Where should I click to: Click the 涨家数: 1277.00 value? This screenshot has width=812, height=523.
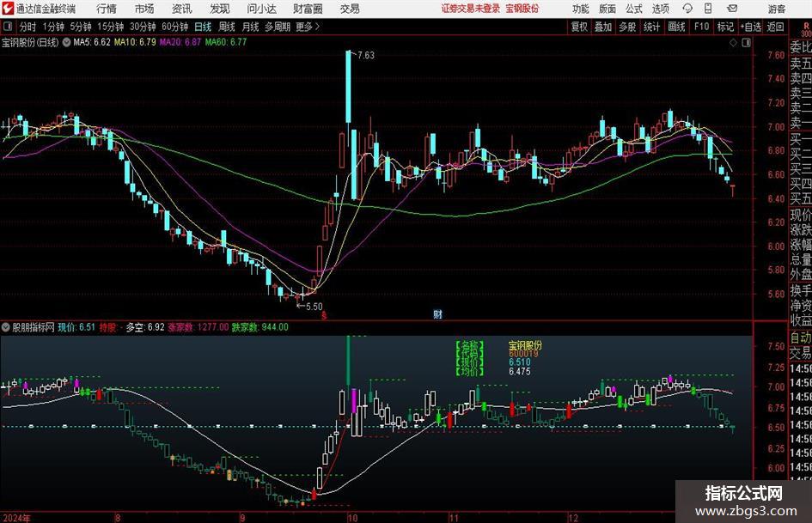pyautogui.click(x=198, y=327)
